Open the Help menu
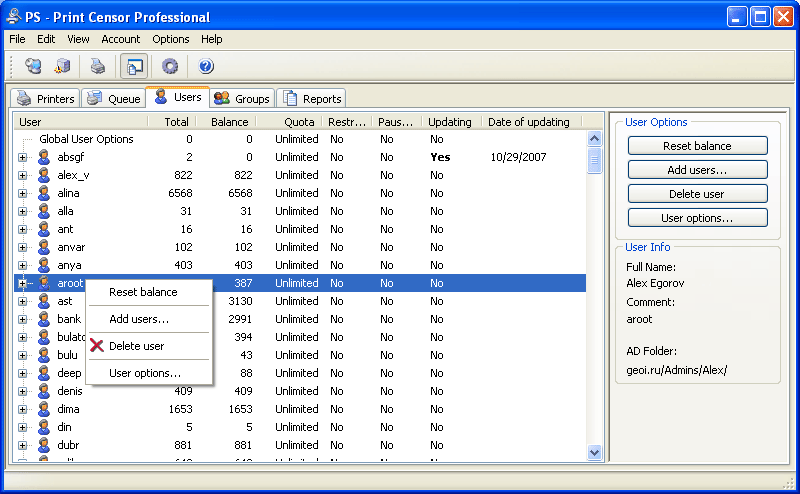 (x=211, y=39)
